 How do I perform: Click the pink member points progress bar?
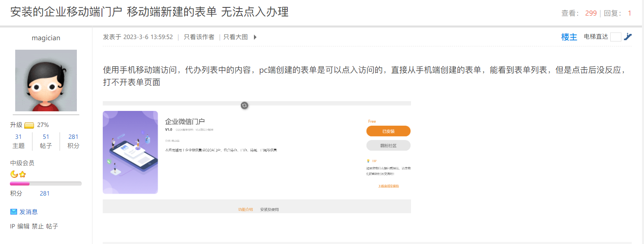coord(20,184)
